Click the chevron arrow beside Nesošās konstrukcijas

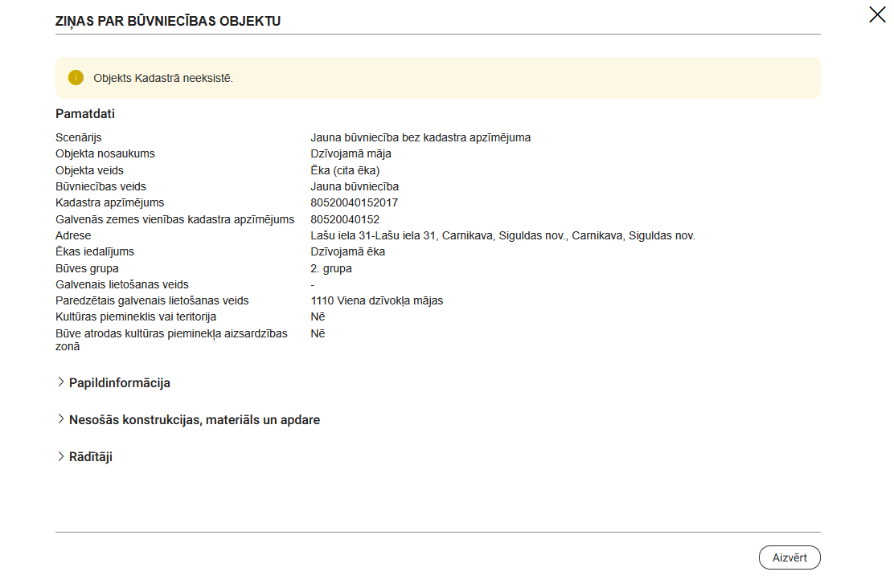pyautogui.click(x=61, y=419)
